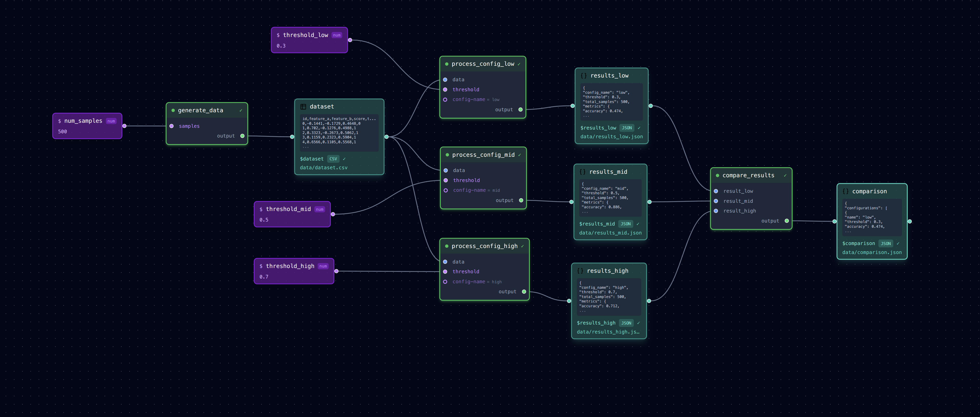980x417 pixels.
Task: Click the braces icon on comparison node
Action: pos(845,191)
